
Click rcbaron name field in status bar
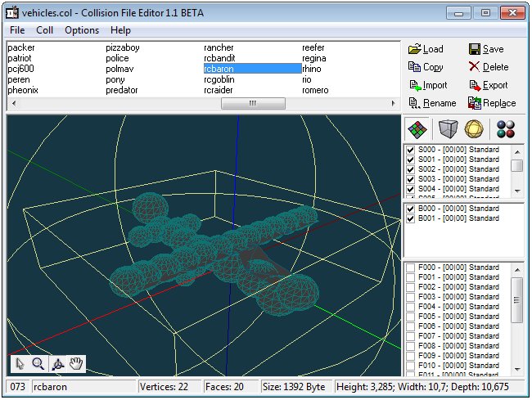coord(83,387)
